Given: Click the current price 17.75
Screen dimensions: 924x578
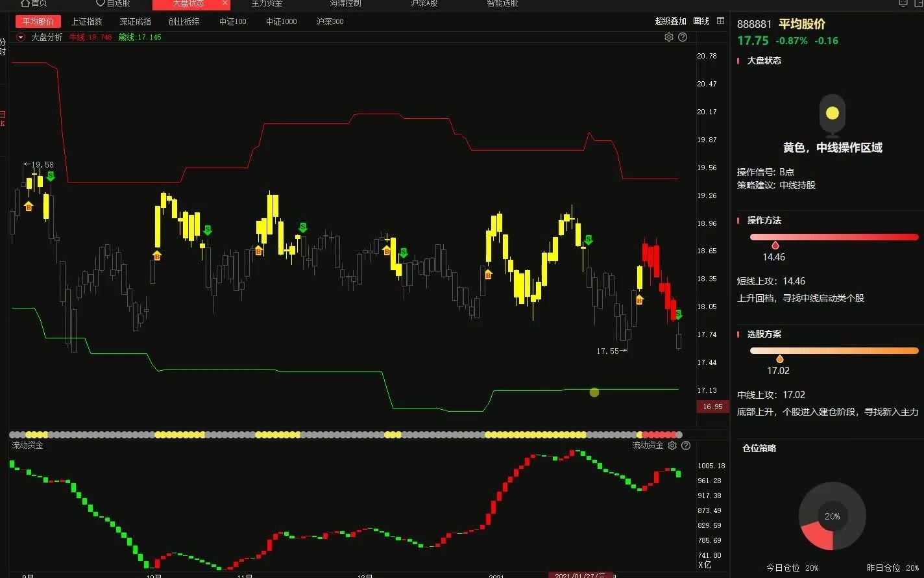Looking at the screenshot, I should coord(753,40).
